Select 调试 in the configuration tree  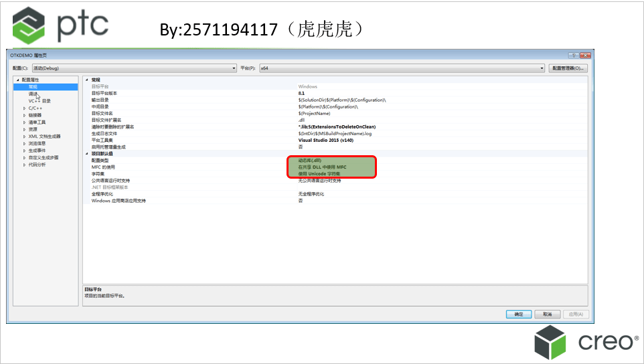33,94
